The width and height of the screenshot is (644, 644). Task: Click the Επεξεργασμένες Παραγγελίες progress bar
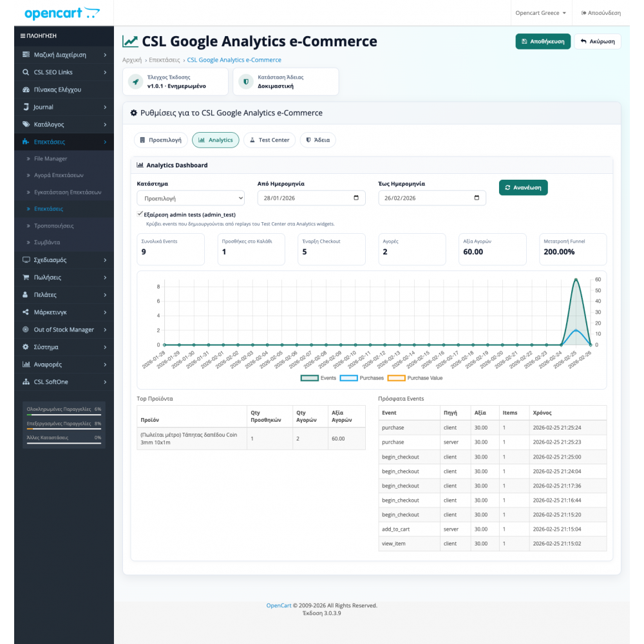click(x=64, y=429)
